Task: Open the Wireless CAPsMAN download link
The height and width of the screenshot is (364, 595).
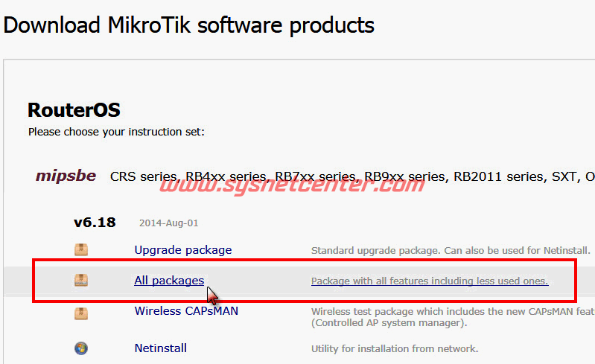Action: (x=186, y=310)
